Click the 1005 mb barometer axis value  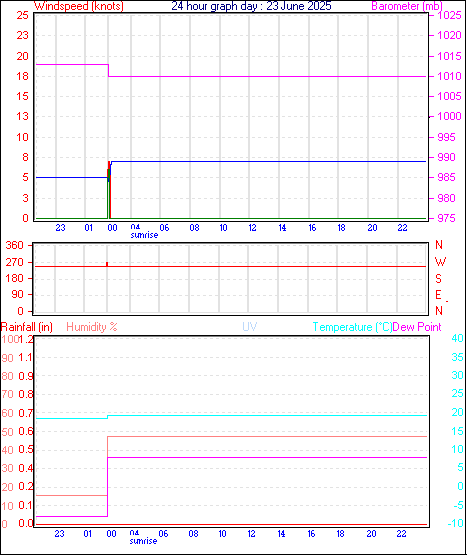450,96
